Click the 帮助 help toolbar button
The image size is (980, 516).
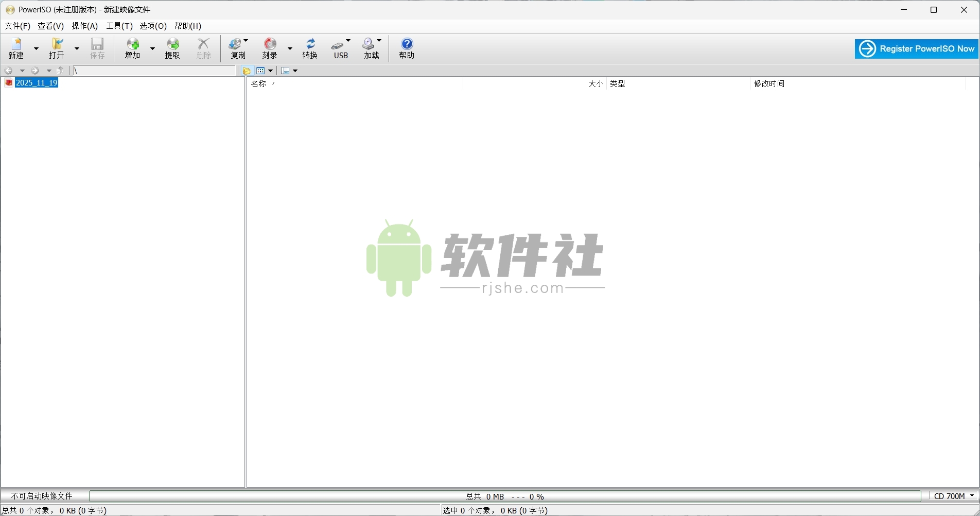click(x=406, y=48)
